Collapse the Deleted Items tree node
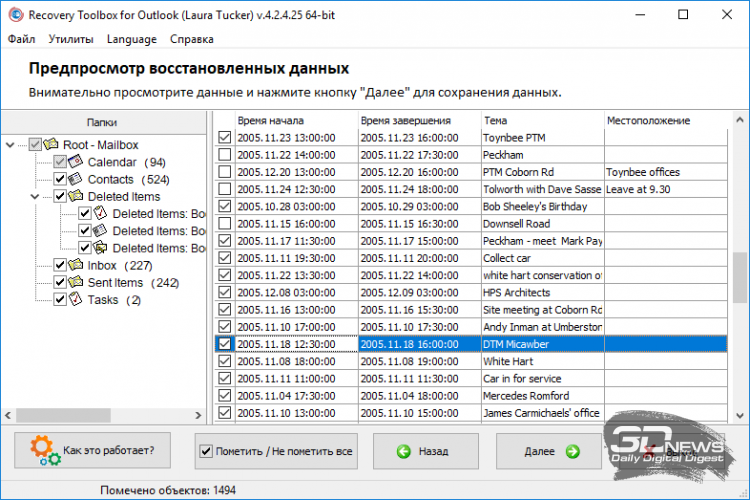The width and height of the screenshot is (750, 500). [x=35, y=196]
